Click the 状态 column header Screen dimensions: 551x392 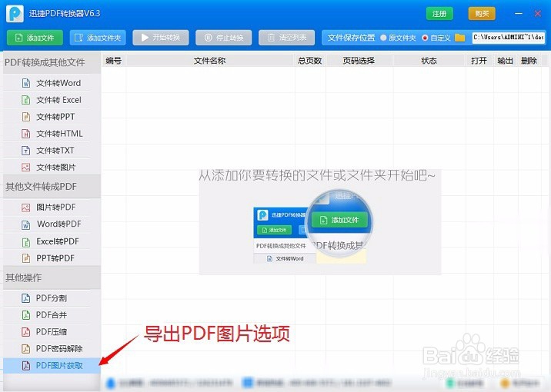click(429, 61)
